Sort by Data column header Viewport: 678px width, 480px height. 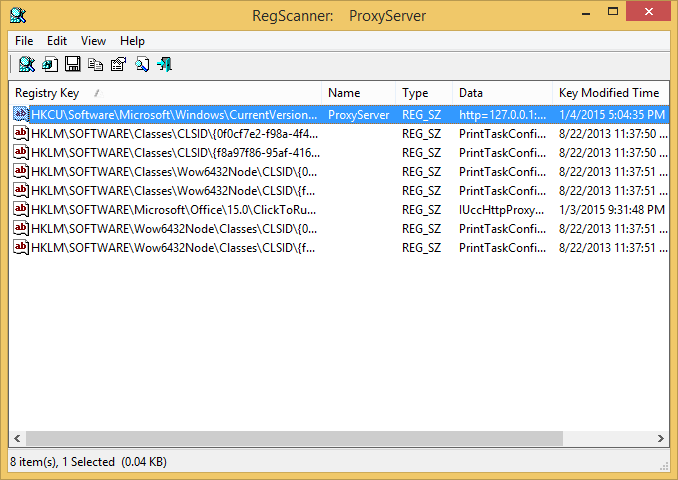(x=502, y=93)
